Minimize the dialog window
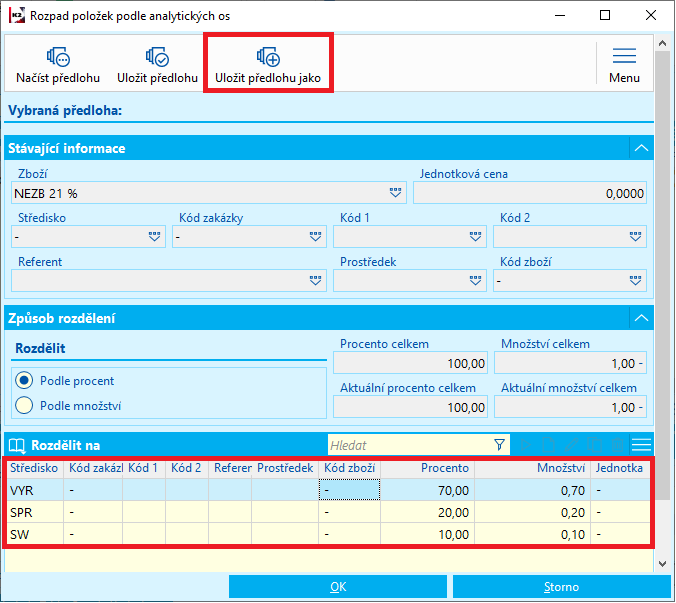Viewport: 676px width, 603px height. coord(560,16)
